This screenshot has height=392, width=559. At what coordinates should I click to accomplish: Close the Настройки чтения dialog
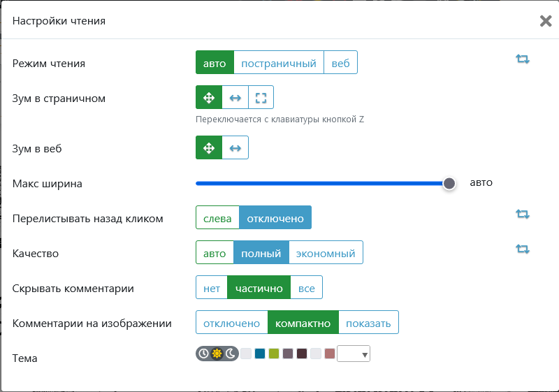[x=546, y=21]
